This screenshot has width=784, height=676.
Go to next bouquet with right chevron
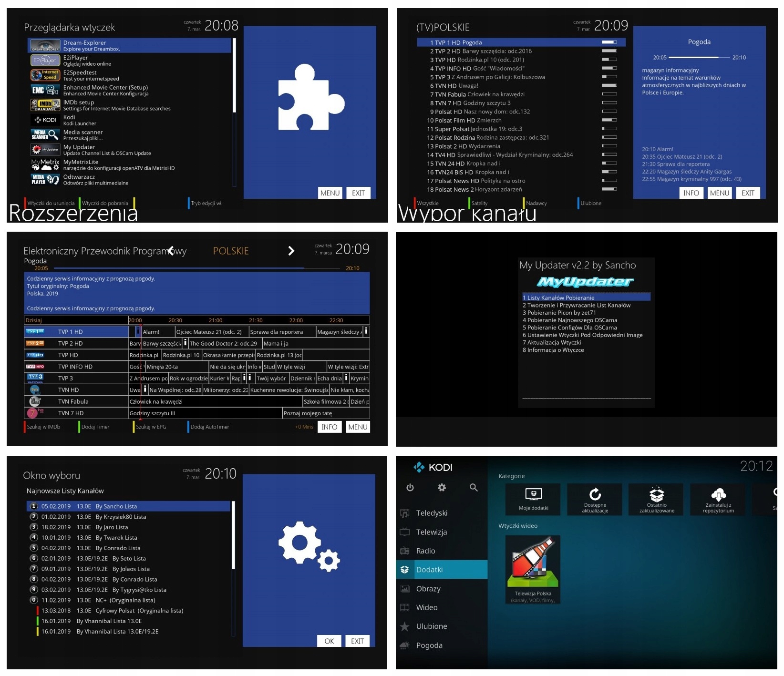pos(291,251)
